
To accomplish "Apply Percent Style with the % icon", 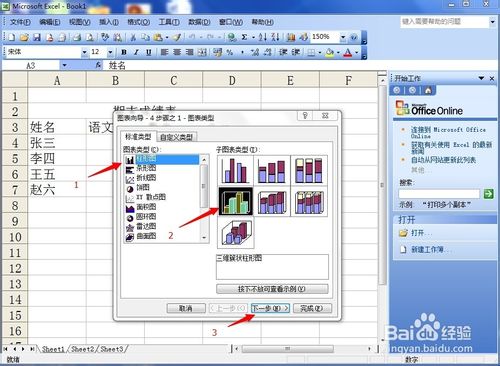I will point(230,52).
